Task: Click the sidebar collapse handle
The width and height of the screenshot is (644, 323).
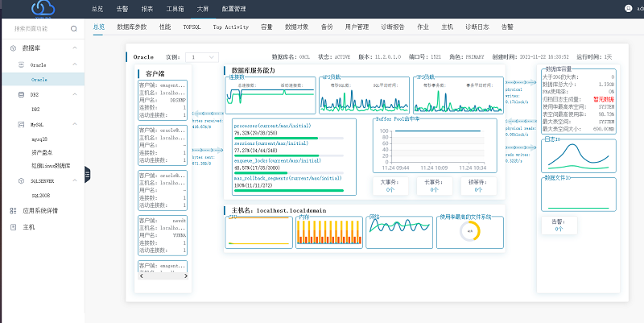Action: tap(87, 173)
